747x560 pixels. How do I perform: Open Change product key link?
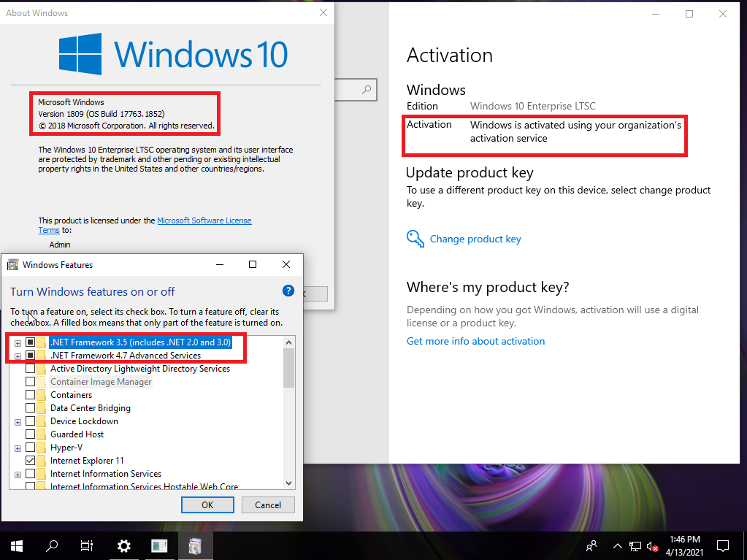tap(475, 239)
